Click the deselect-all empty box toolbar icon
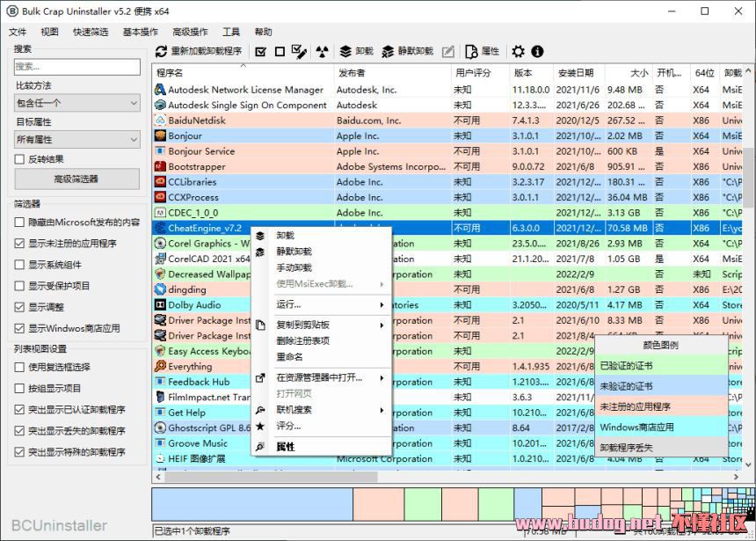 pyautogui.click(x=280, y=52)
